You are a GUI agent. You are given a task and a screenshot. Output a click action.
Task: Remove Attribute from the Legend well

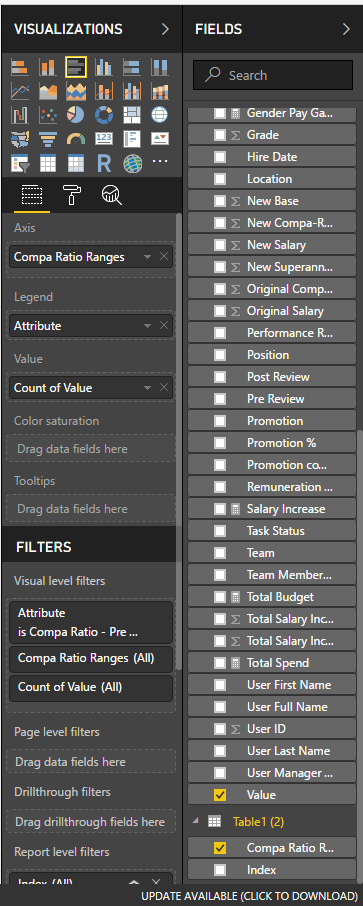tap(164, 326)
